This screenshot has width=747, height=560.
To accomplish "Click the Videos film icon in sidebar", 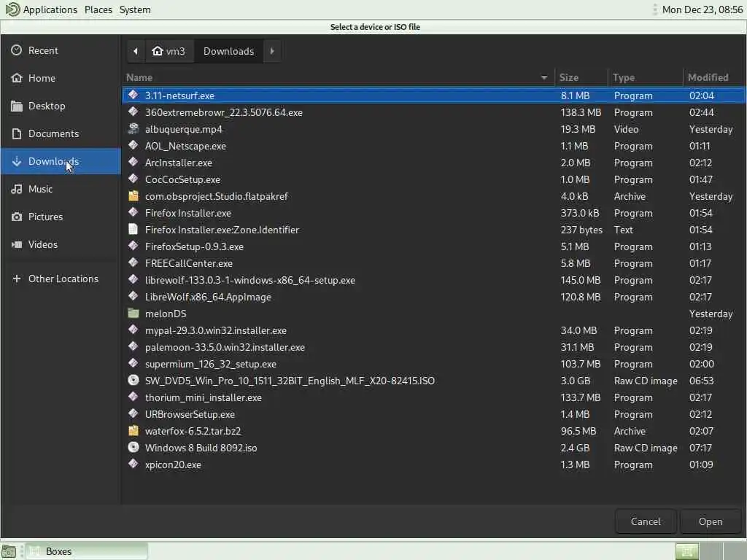I will tap(16, 244).
